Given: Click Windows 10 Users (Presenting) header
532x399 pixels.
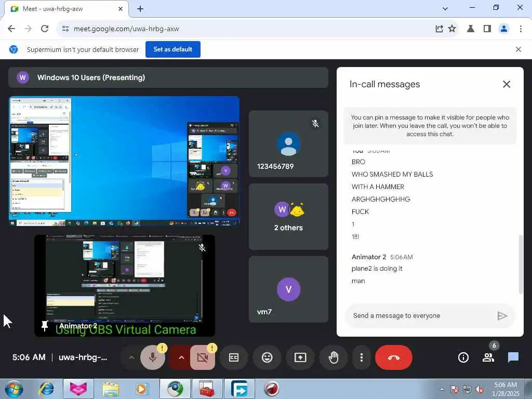Looking at the screenshot, I should pos(168,77).
